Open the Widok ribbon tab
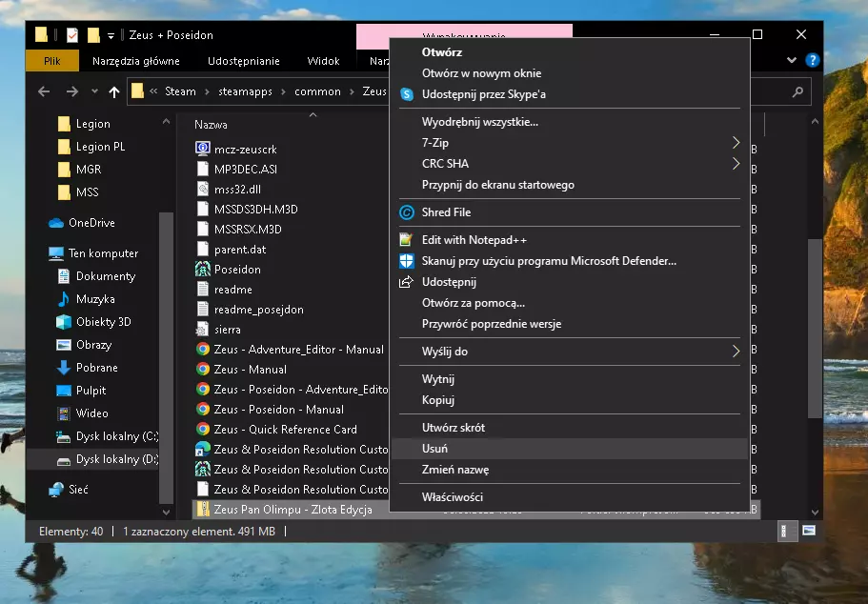Image resolution: width=868 pixels, height=604 pixels. [x=323, y=61]
